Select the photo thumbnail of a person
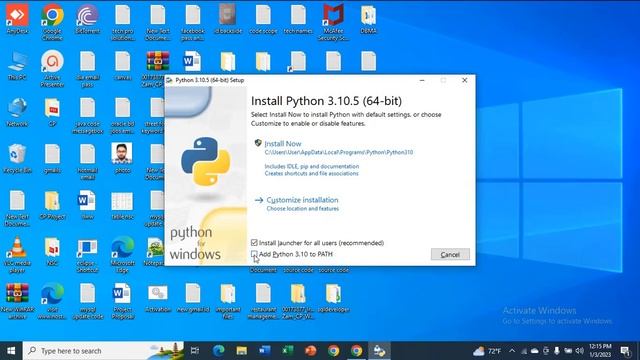 coord(122,159)
